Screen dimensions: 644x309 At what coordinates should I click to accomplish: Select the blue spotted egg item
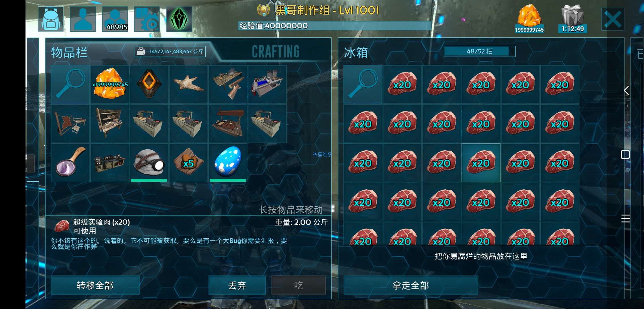pos(228,163)
